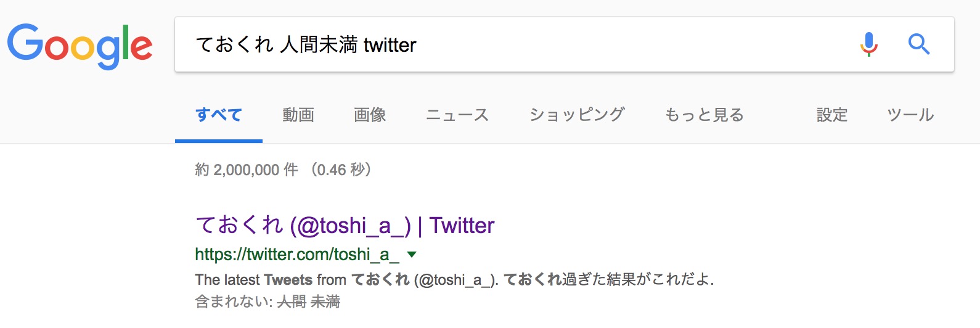The height and width of the screenshot is (328, 980).
Task: Expand the もっと見る menu
Action: click(x=704, y=115)
